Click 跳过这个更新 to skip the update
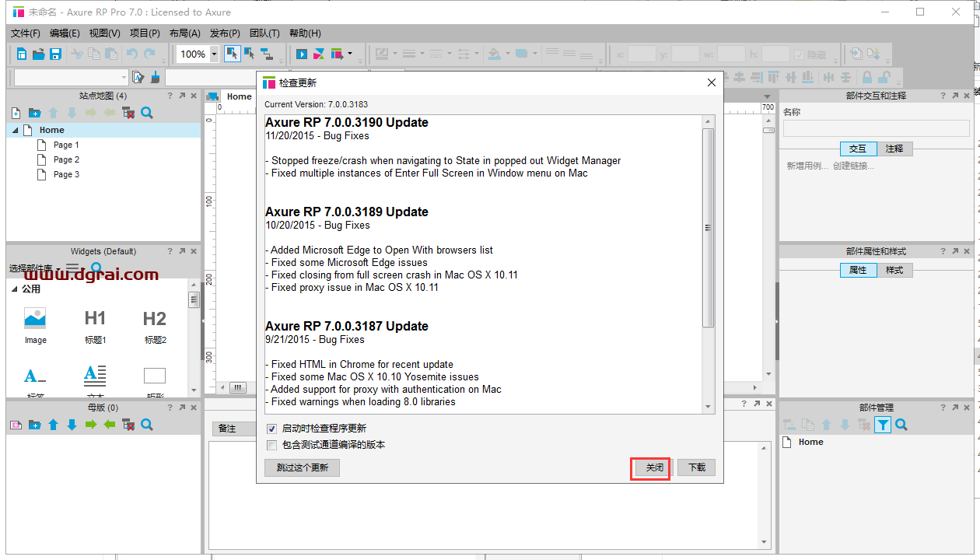980x560 pixels. click(x=302, y=467)
